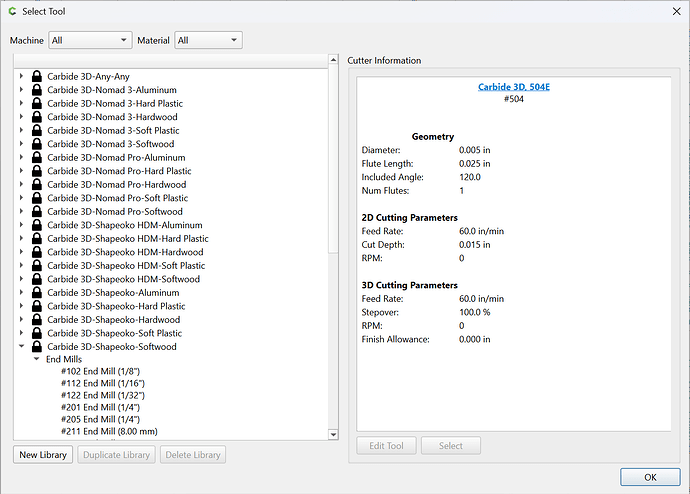Viewport: 690px width, 494px height.
Task: Click the lock icon beside Nomad 3-Hardwood
Action: coord(37,117)
